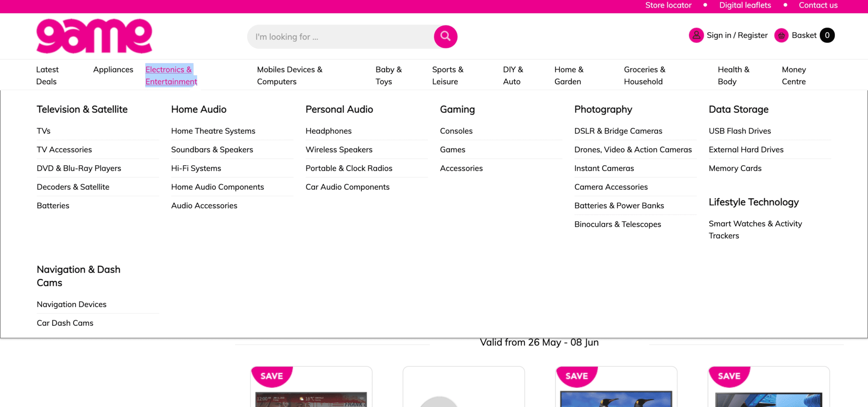Open the Groceries & Household menu
The image size is (868, 407).
tap(644, 75)
